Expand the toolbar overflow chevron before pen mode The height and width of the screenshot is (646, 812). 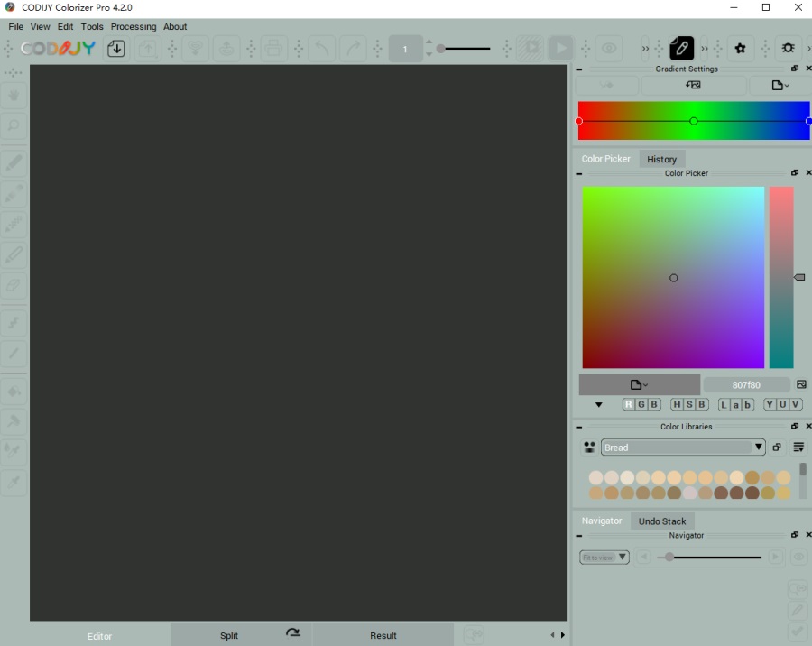pyautogui.click(x=645, y=49)
